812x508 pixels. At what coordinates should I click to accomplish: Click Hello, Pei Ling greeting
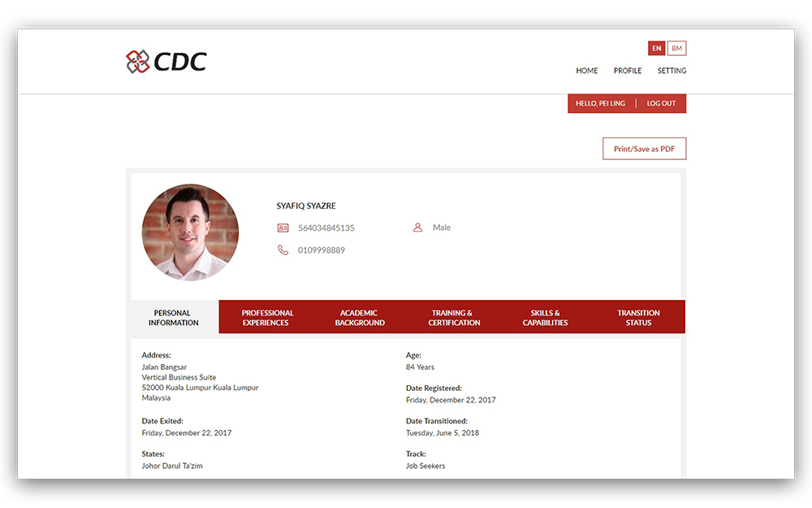click(600, 104)
